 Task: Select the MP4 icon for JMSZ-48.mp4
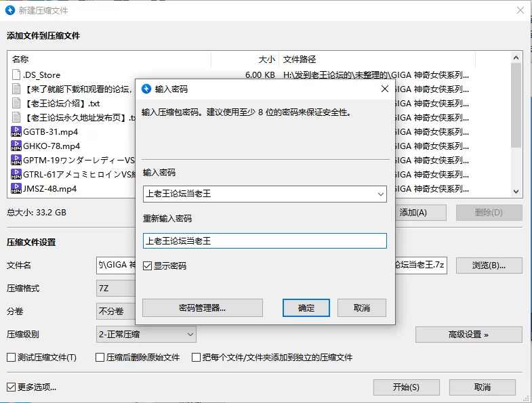[16, 188]
